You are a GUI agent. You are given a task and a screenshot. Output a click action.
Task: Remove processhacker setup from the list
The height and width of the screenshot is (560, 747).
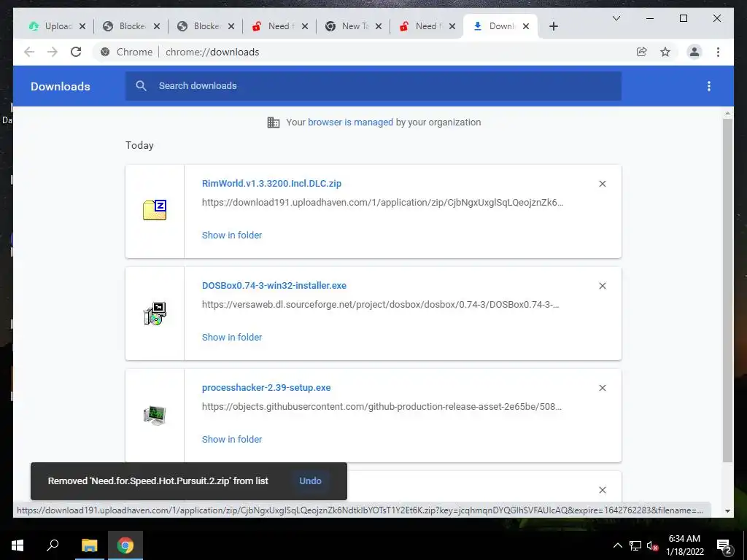[x=602, y=388]
